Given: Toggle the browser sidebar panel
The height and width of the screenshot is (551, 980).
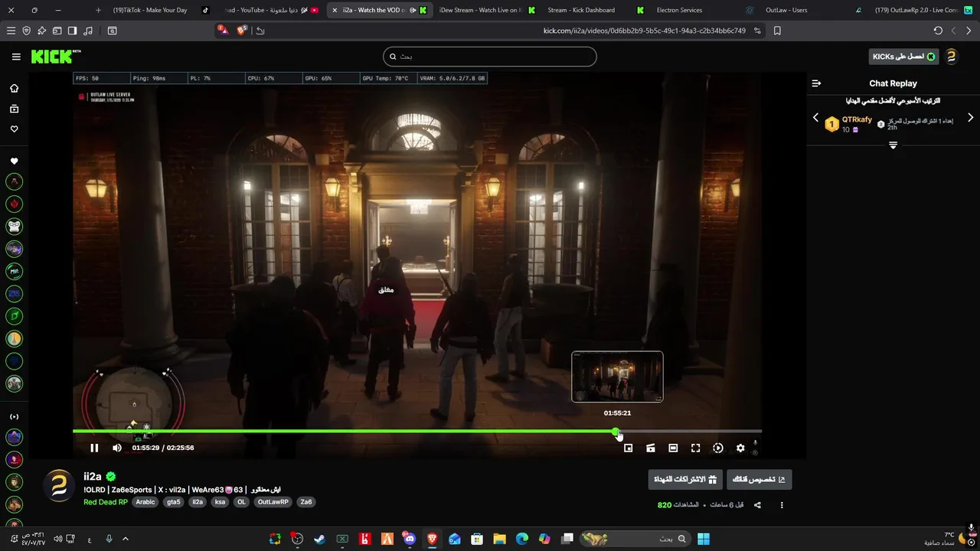Looking at the screenshot, I should pyautogui.click(x=72, y=31).
